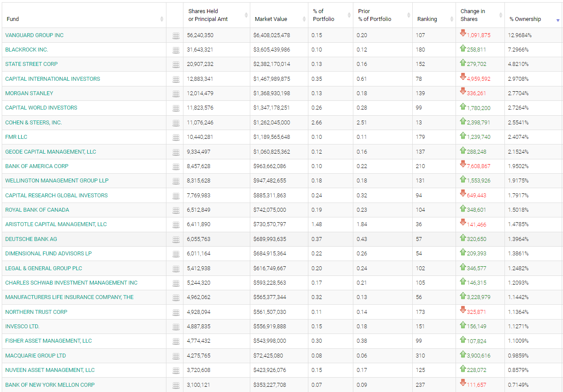
Task: Open GEODE CAPITAL MANAGEMENT, LLC link
Action: click(51, 152)
